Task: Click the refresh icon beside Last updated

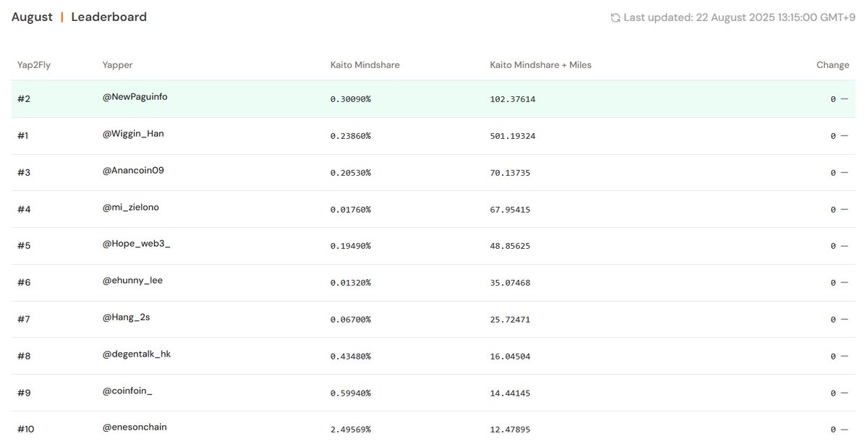Action: tap(616, 17)
